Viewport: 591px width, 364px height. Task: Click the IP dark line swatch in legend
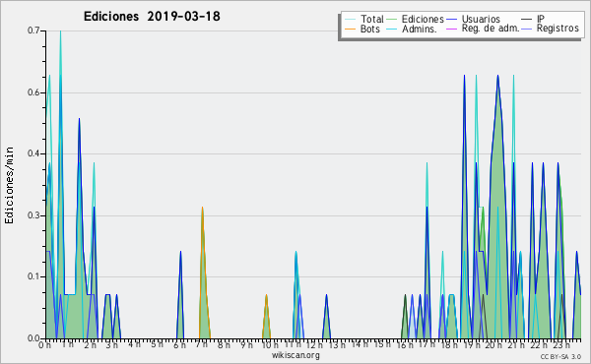pyautogui.click(x=527, y=20)
